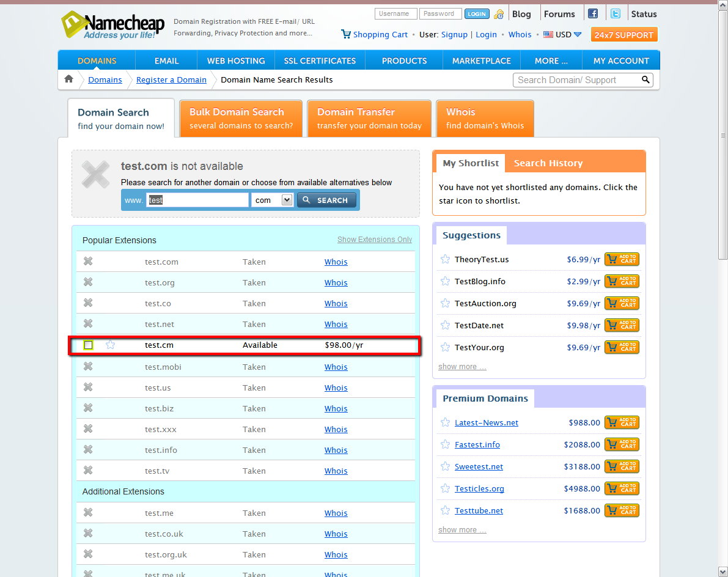Image resolution: width=728 pixels, height=577 pixels.
Task: Add Testtube.net to cart
Action: [622, 510]
